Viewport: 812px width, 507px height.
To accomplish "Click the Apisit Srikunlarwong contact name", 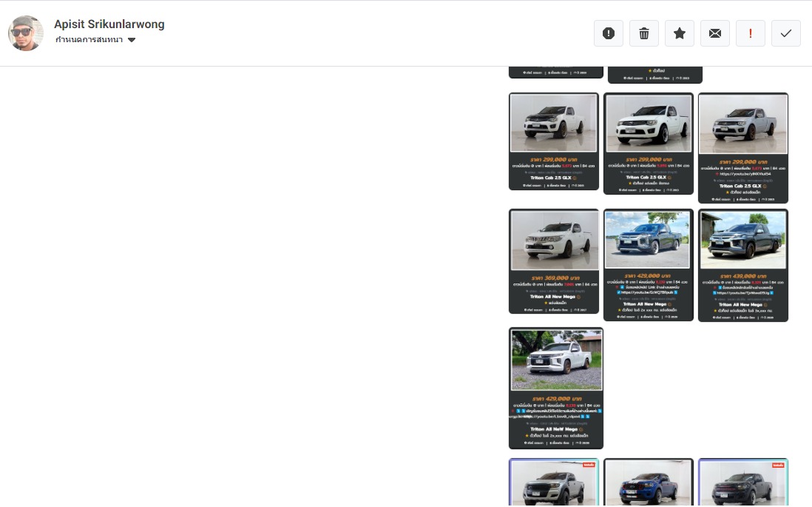I will pos(109,24).
